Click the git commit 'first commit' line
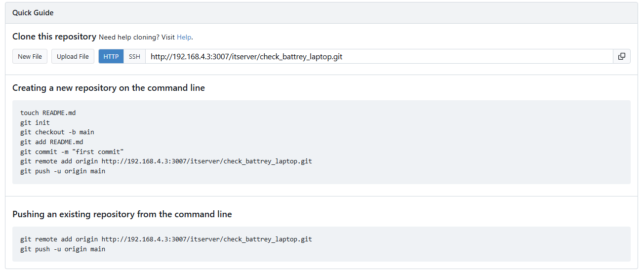Viewport: 644px width, 272px height. (x=72, y=152)
